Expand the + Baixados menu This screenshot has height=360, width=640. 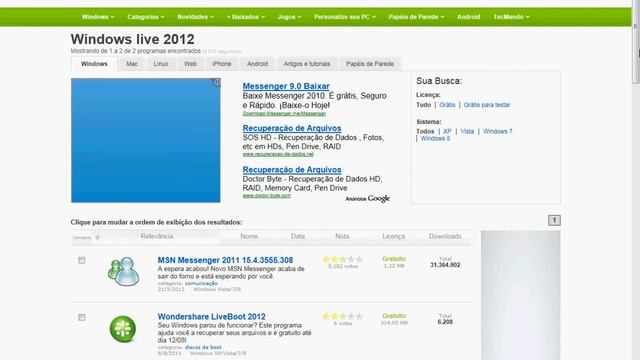pos(246,17)
